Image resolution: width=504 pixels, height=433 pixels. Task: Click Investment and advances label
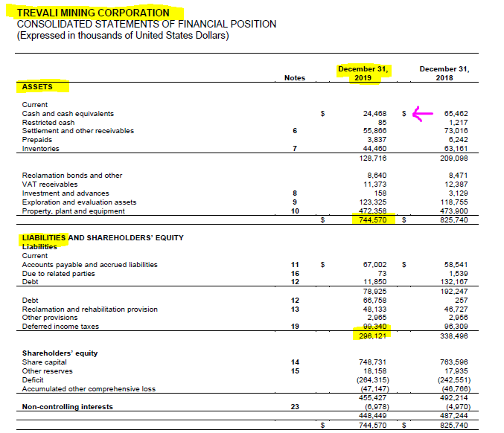click(x=66, y=193)
